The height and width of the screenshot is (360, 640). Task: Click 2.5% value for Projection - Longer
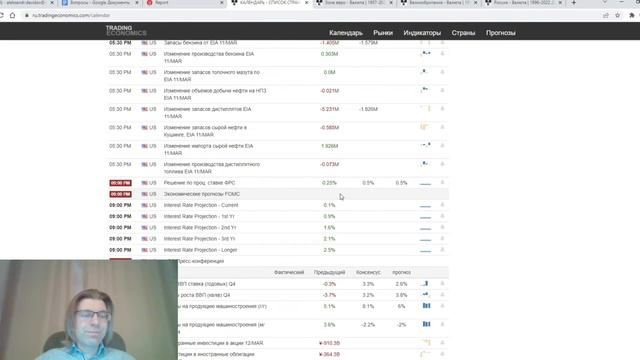(329, 250)
